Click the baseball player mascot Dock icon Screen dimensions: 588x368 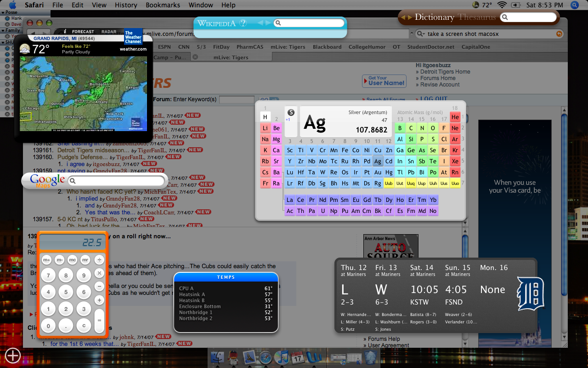(x=233, y=357)
